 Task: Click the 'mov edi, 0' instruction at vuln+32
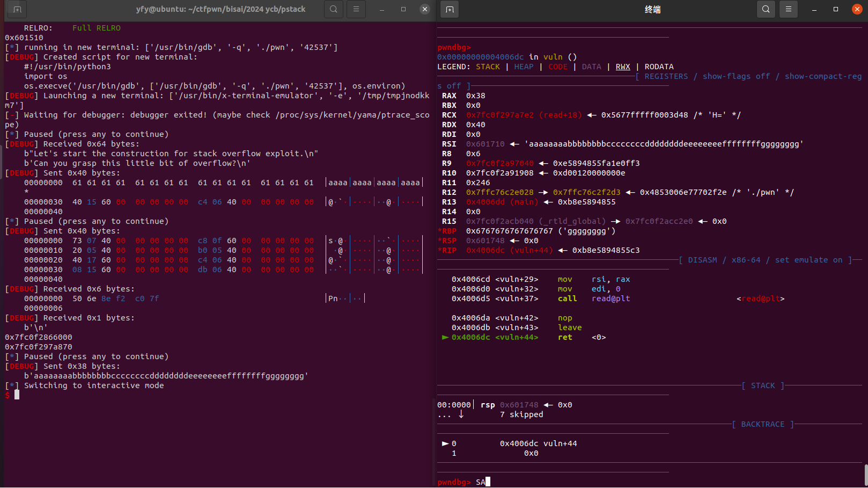[589, 289]
